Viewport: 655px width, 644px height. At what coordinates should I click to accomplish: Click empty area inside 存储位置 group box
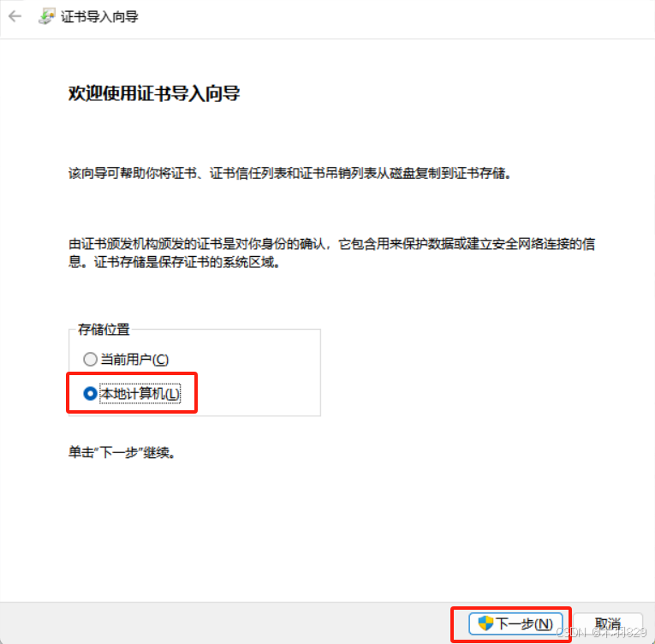257,376
